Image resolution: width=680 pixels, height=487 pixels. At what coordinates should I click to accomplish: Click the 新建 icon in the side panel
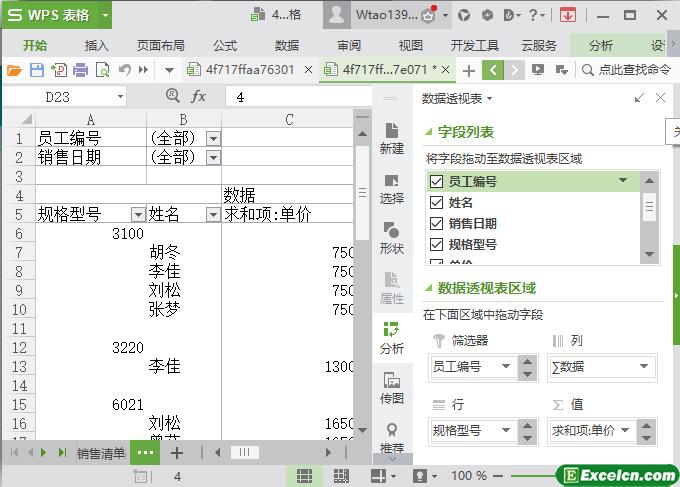click(392, 138)
